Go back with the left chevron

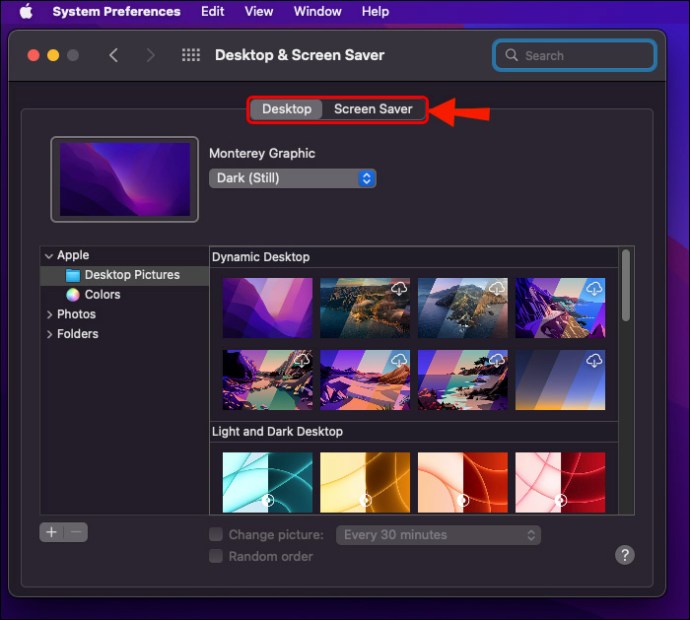(x=114, y=55)
